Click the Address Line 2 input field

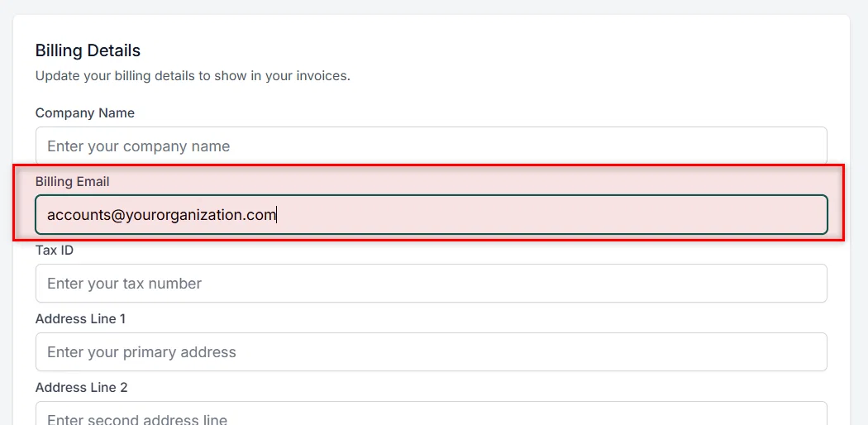(432, 413)
